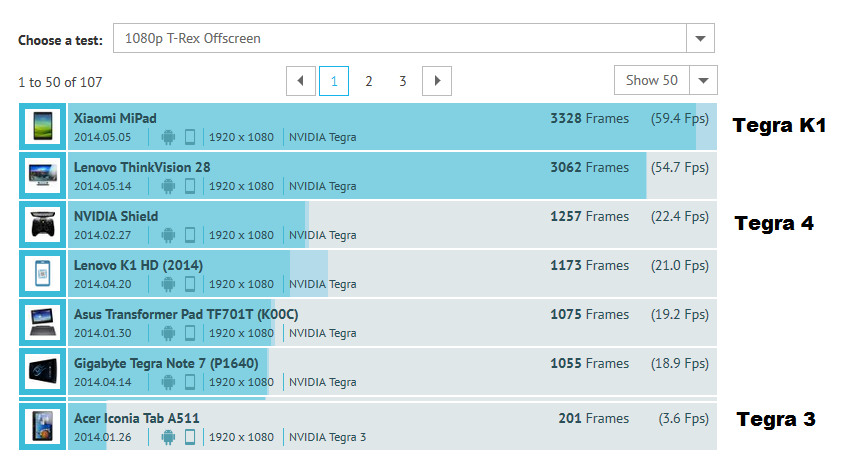
Task: Select the (3.6 Fps) value
Action: [684, 418]
